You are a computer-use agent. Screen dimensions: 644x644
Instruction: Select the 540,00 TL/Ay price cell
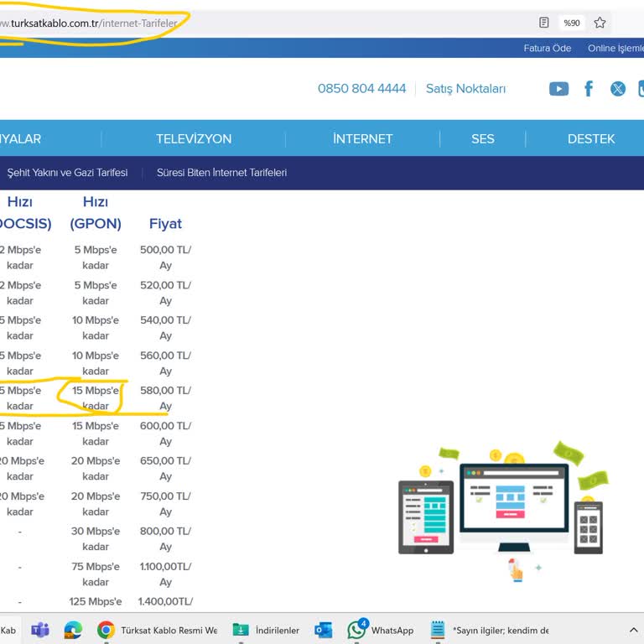click(165, 328)
